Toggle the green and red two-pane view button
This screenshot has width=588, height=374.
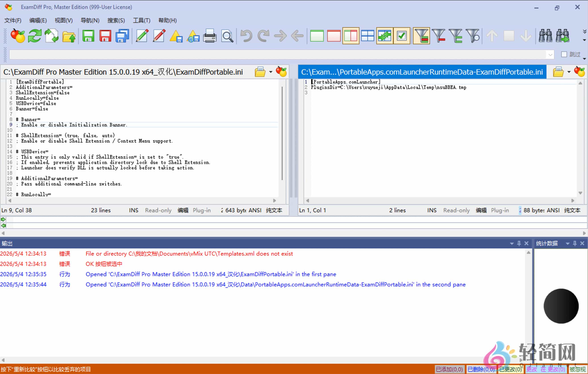pyautogui.click(x=351, y=36)
